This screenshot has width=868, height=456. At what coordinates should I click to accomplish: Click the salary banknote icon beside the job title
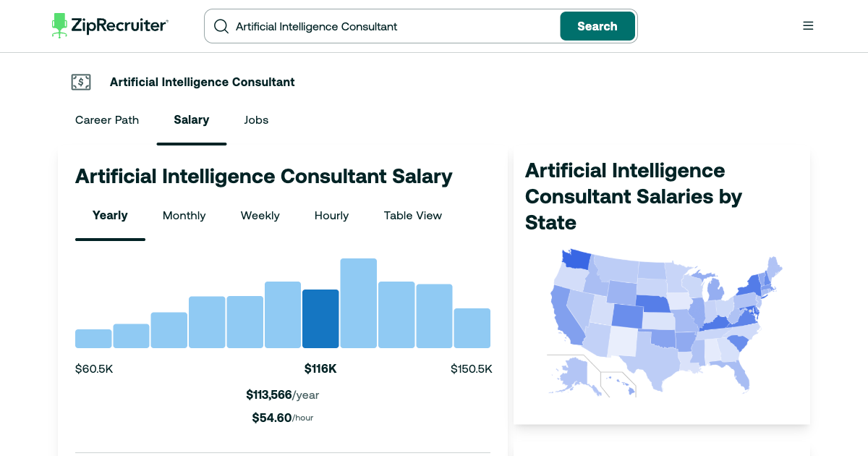[81, 82]
